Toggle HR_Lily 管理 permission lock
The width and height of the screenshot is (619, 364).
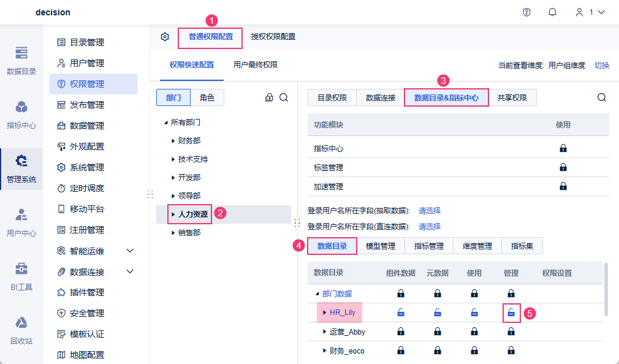(511, 313)
